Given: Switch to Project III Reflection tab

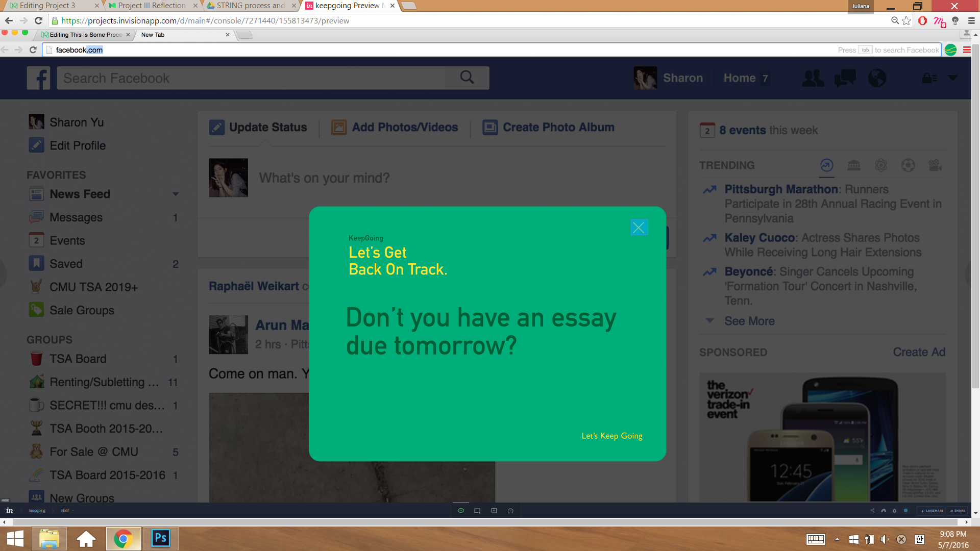Looking at the screenshot, I should [152, 6].
